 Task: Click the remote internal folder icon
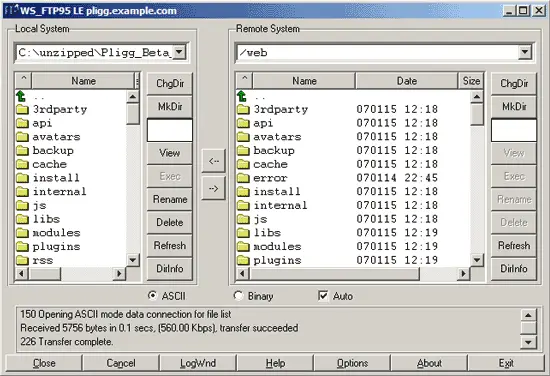point(243,205)
